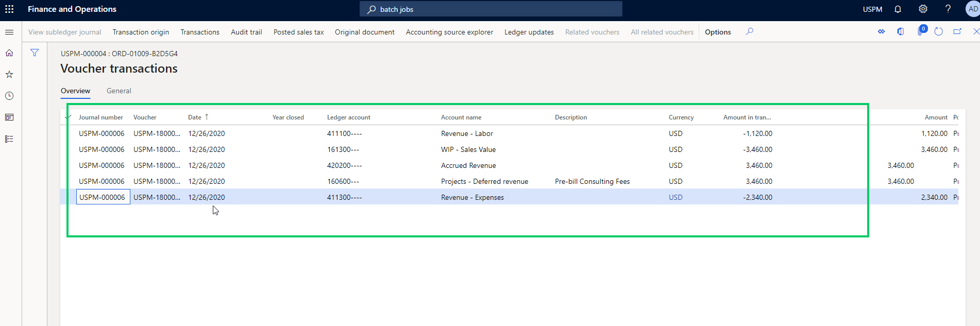
Task: Open Workspaces icon in left sidebar
Action: click(x=9, y=117)
